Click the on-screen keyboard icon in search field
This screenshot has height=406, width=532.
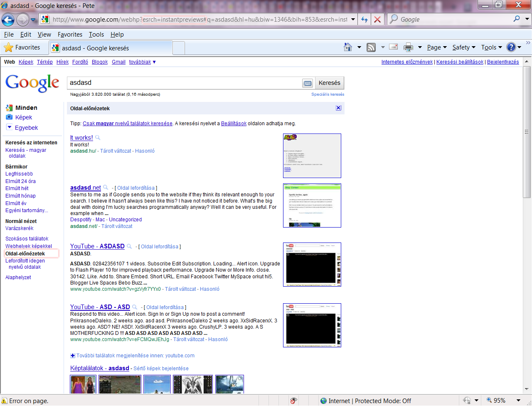(x=308, y=83)
